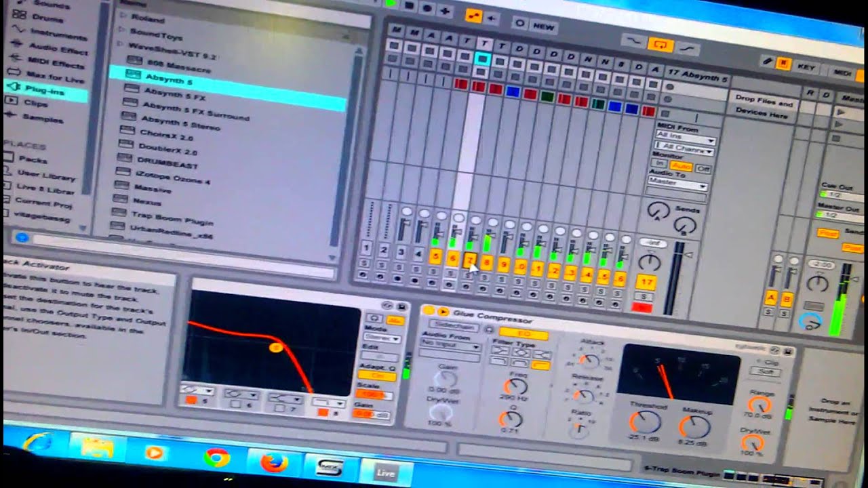Select 'Absynth 5 FX Surround' plug-in
The image size is (868, 488).
click(195, 111)
